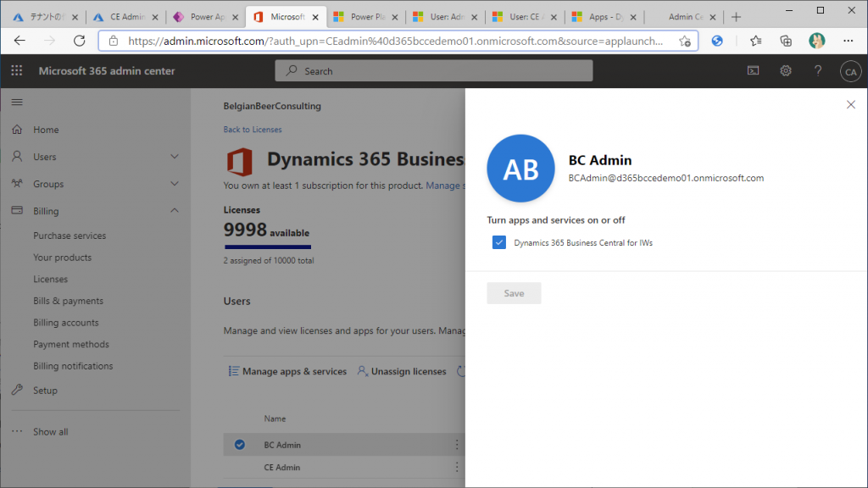
Task: Open Help question mark icon
Action: (x=818, y=71)
